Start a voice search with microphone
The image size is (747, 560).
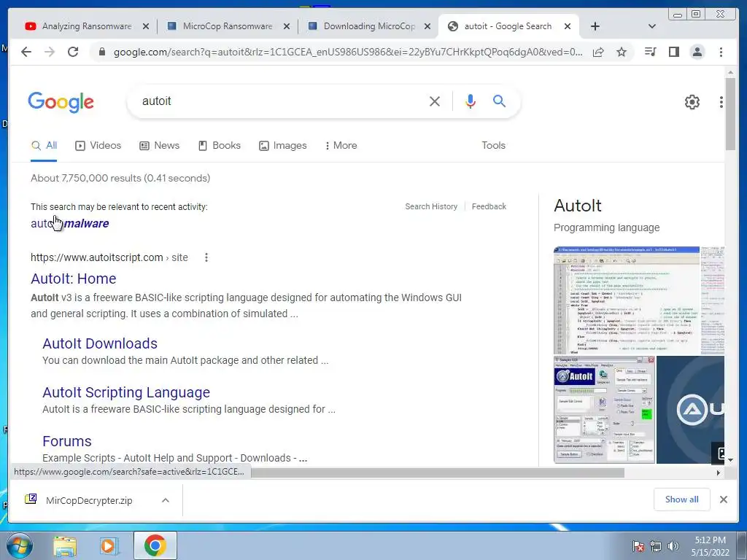tap(471, 101)
